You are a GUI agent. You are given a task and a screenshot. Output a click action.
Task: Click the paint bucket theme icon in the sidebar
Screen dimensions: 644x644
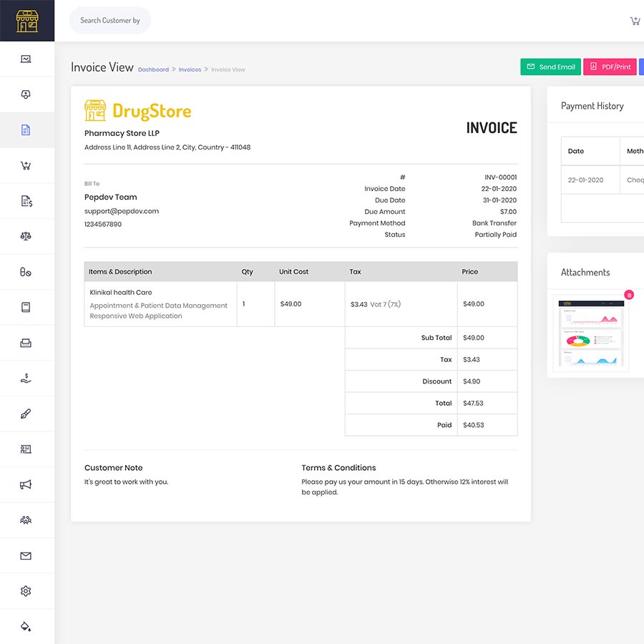(26, 627)
